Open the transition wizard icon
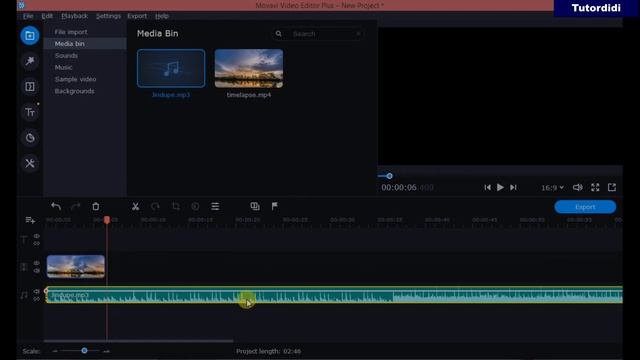The height and width of the screenshot is (360, 640). point(255,207)
